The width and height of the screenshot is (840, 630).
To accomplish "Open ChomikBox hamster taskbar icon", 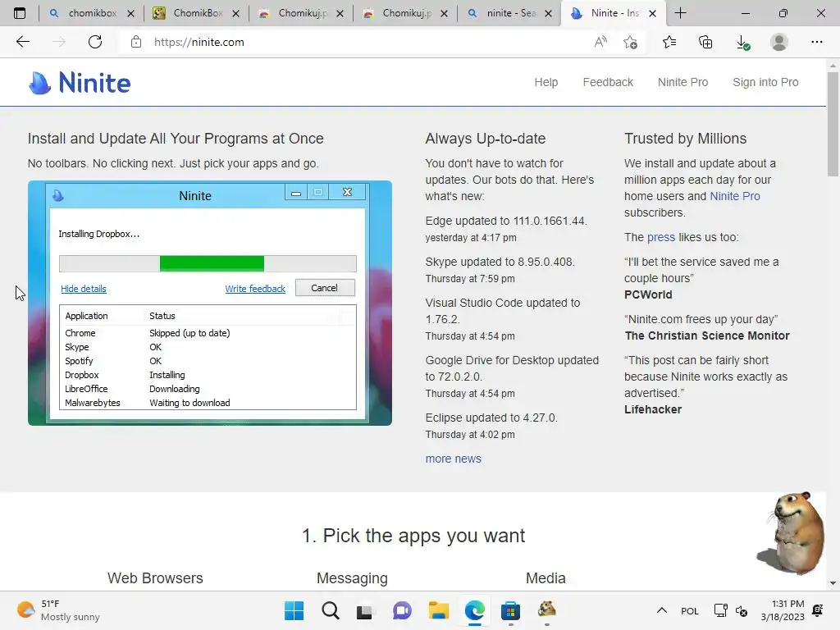I will [546, 609].
